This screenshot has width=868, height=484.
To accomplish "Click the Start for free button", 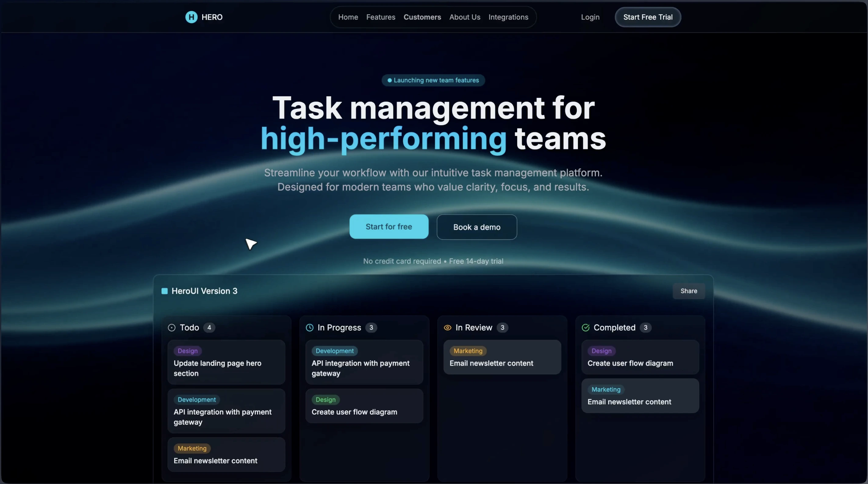I will tap(389, 227).
